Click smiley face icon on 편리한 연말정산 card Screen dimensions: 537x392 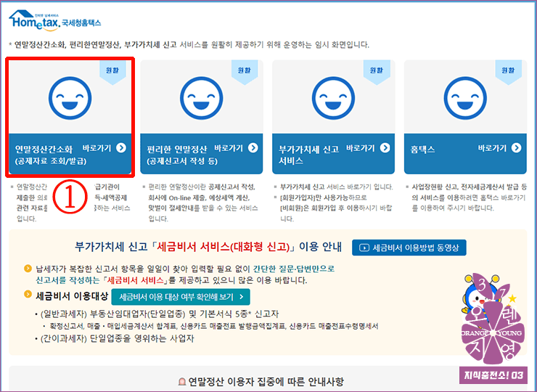pyautogui.click(x=202, y=98)
